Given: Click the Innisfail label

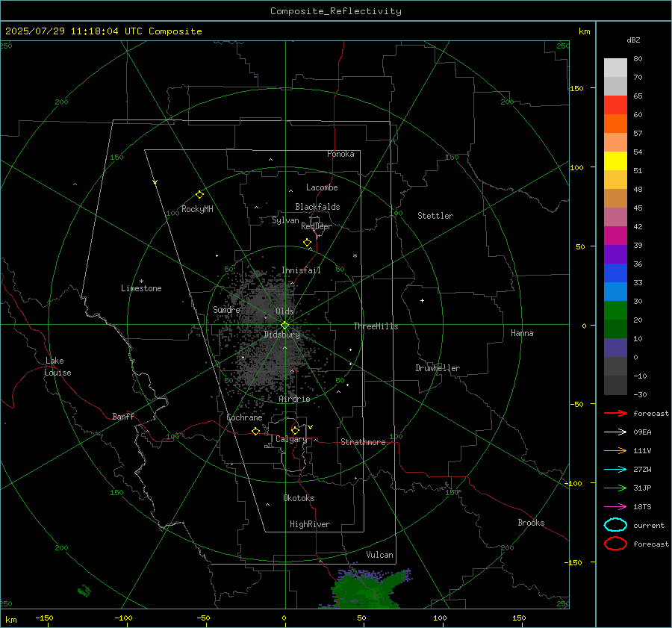Looking at the screenshot, I should pos(301,270).
